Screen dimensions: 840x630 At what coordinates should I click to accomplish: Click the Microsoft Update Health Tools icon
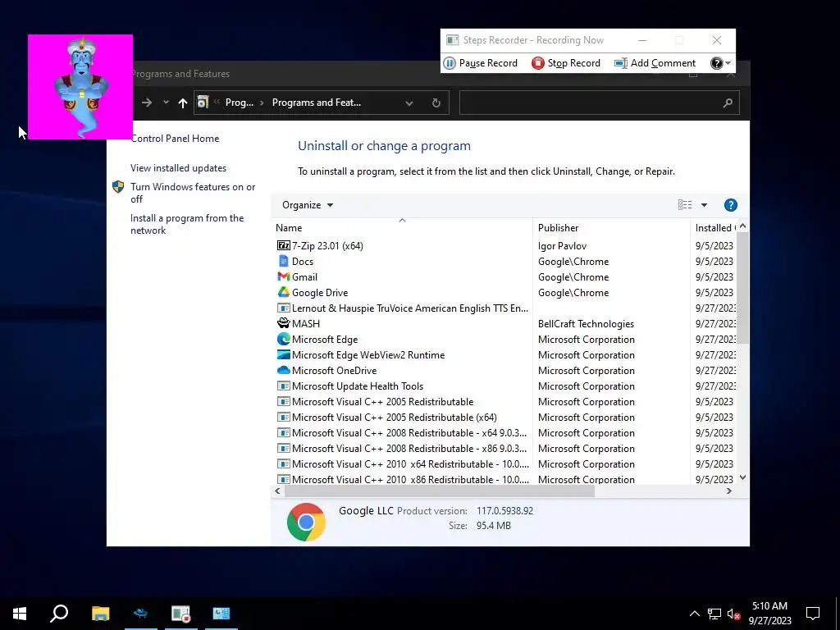click(283, 386)
